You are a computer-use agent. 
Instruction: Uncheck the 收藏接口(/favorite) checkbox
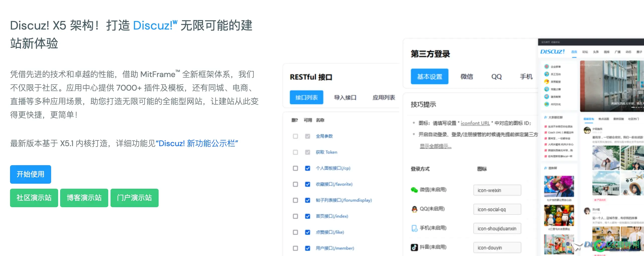pyautogui.click(x=307, y=184)
